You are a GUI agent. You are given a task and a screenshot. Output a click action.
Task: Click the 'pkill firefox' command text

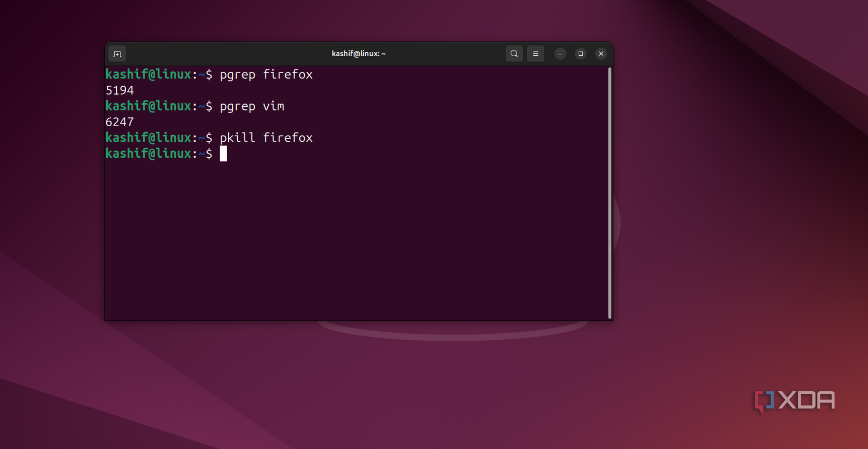click(266, 138)
